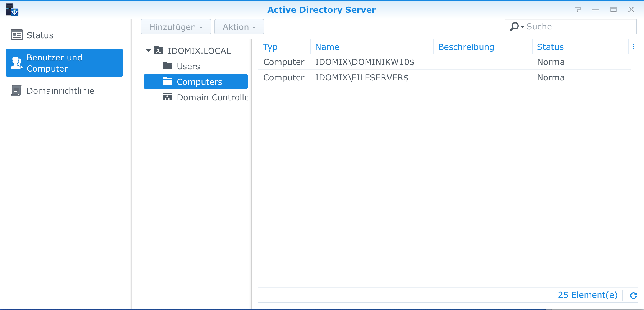Click the users icon beside Benutzer und Computer
Screen dimensions: 644x310
point(17,63)
